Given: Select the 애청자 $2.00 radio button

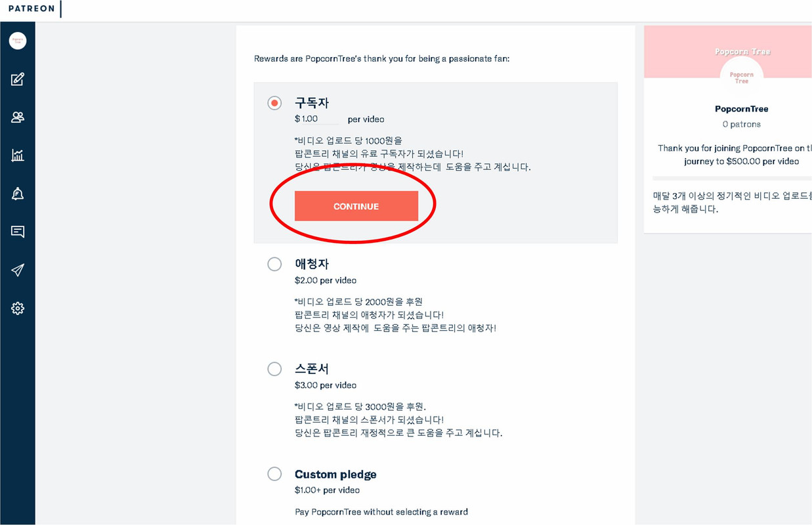Looking at the screenshot, I should 274,264.
